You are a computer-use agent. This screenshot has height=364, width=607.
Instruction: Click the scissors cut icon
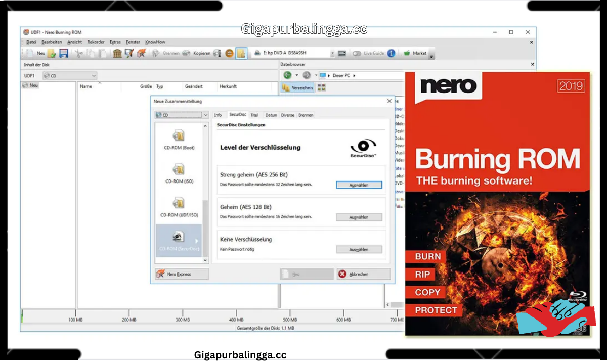click(78, 53)
